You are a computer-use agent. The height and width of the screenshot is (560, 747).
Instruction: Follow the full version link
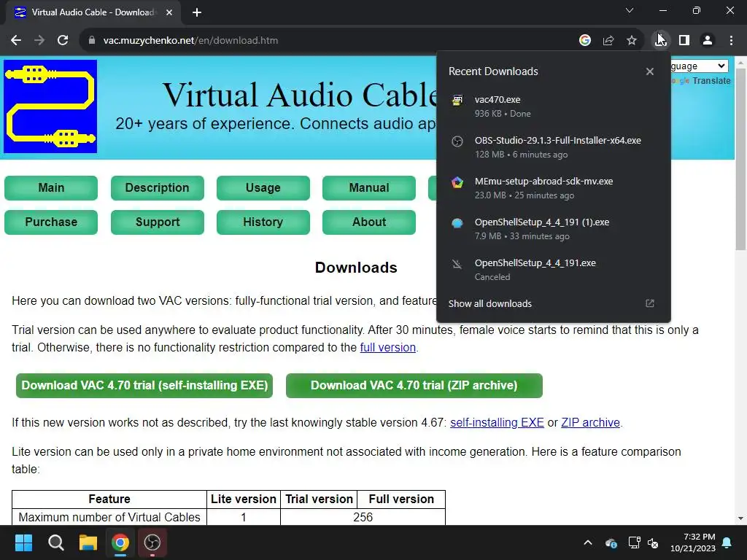[x=388, y=348]
